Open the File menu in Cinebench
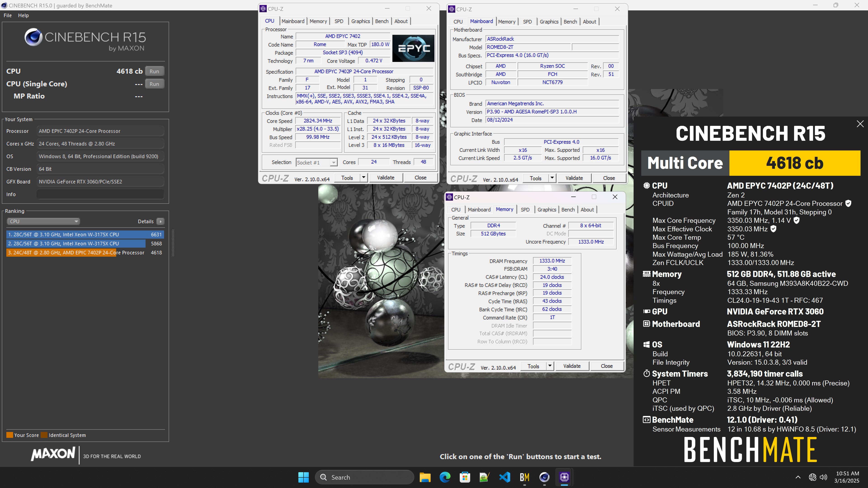The width and height of the screenshot is (868, 488). click(7, 15)
